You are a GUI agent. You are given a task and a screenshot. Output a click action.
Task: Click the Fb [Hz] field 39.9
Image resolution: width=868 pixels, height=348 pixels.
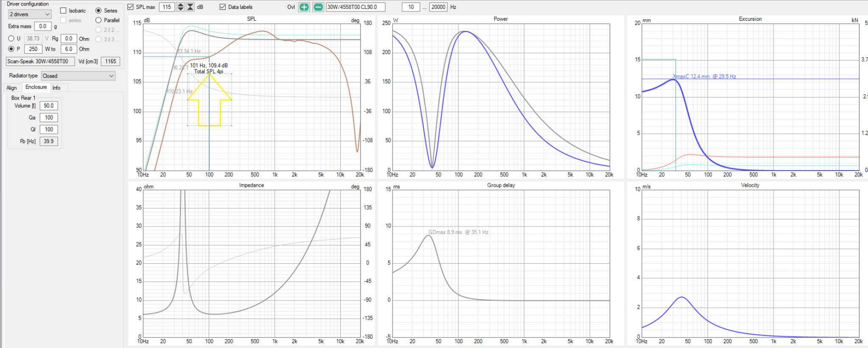[x=49, y=141]
